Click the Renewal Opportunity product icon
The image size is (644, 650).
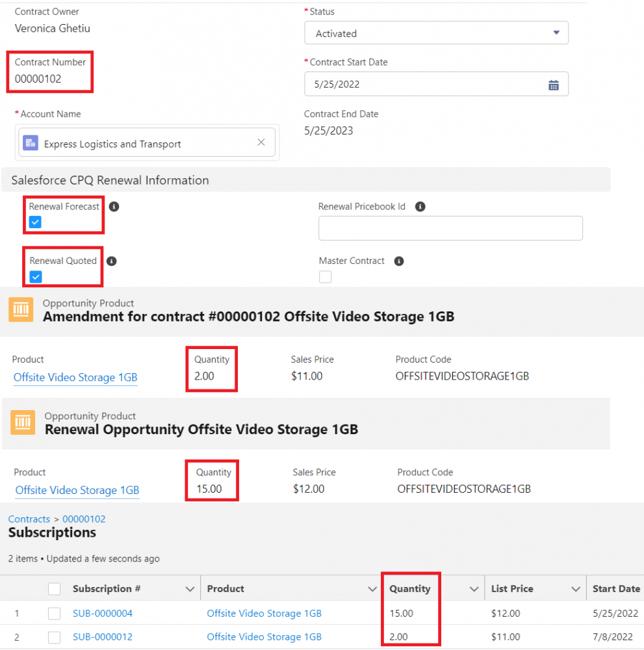[23, 422]
